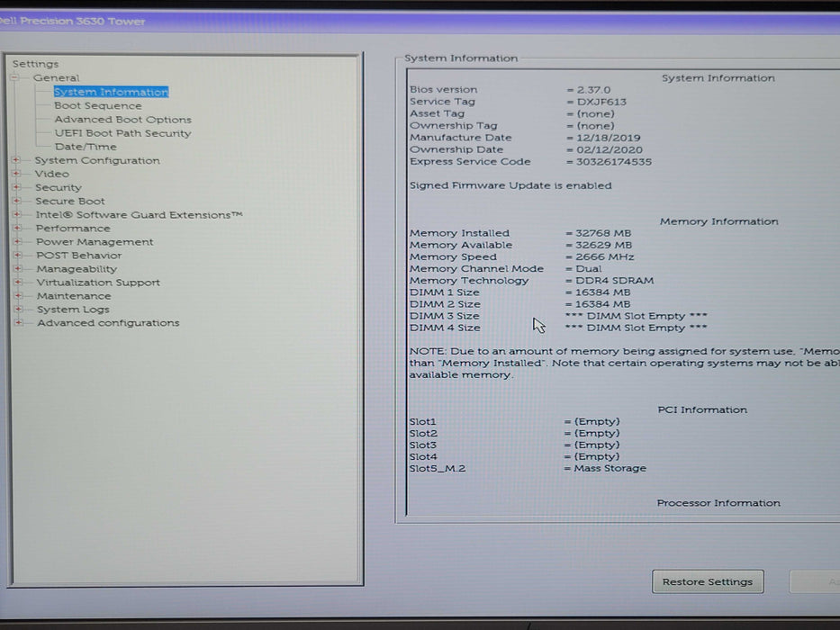This screenshot has width=840, height=630.
Task: Expand the POST Behavior node
Action: pos(18,255)
